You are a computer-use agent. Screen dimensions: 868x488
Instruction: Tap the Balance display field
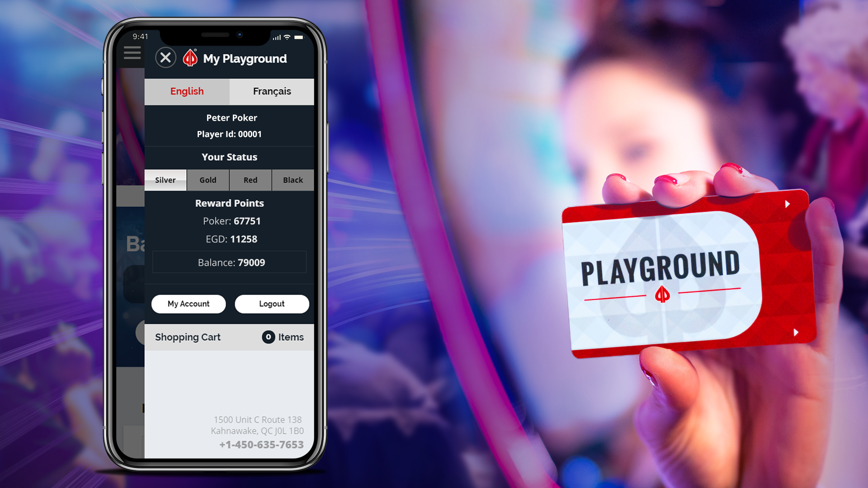click(x=231, y=261)
